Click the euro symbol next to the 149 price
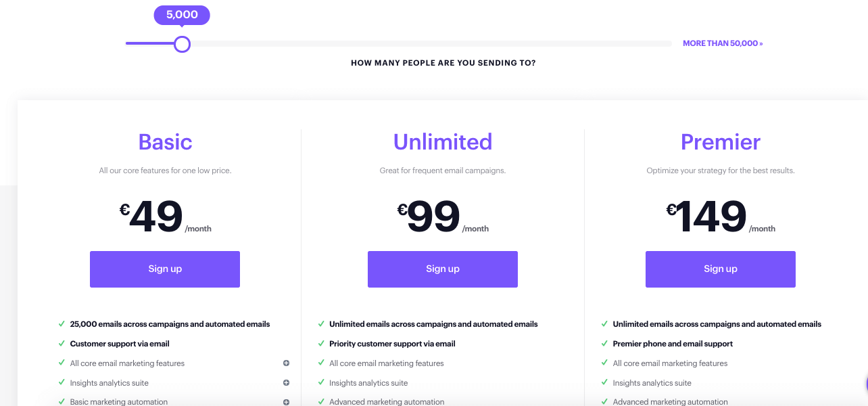 [x=671, y=210]
